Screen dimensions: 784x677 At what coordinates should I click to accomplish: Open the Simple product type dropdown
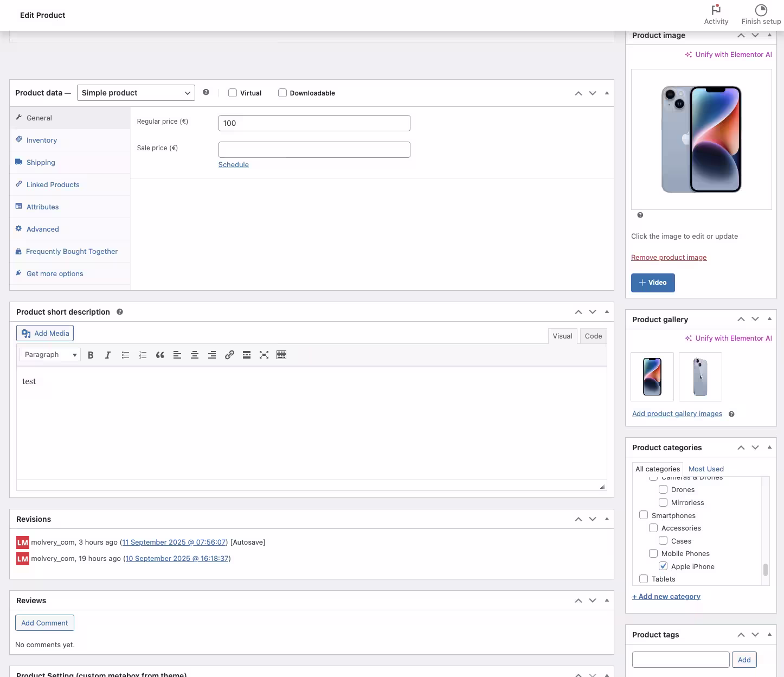pos(136,93)
